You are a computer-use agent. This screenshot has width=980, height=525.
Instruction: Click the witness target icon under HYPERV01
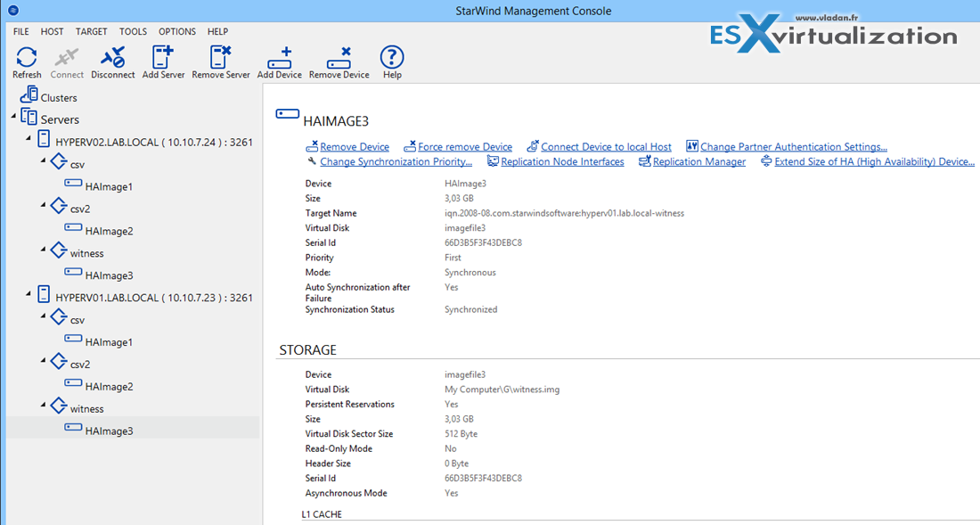click(58, 406)
